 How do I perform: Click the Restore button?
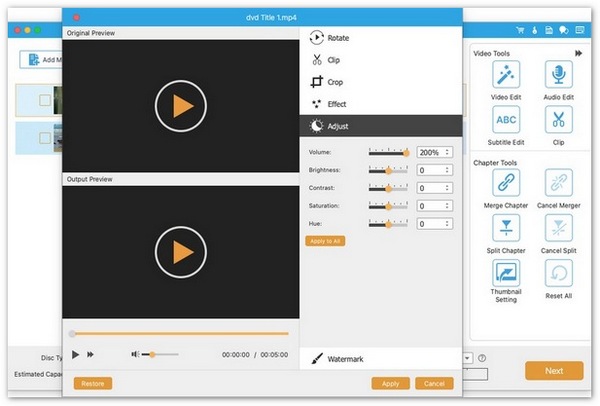[x=93, y=383]
